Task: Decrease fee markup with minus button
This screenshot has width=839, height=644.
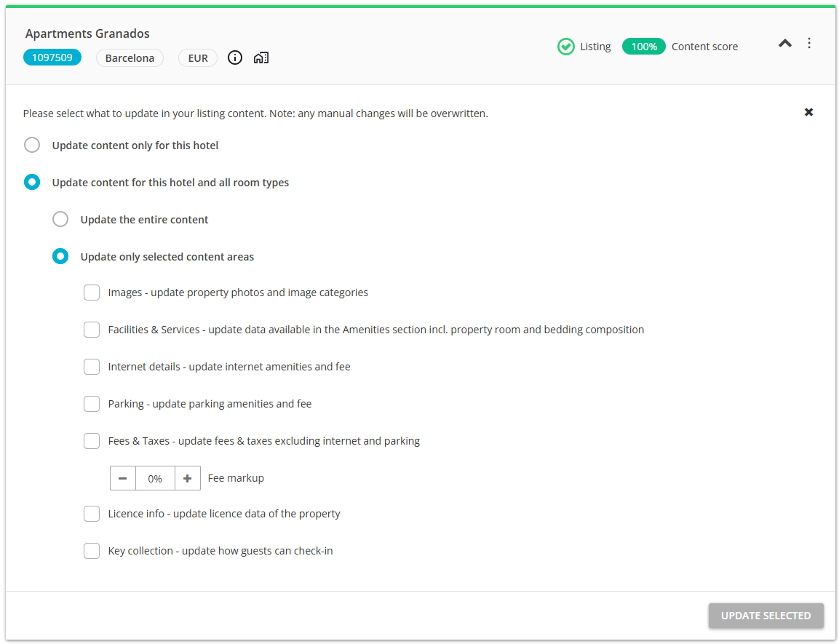Action: click(x=122, y=478)
